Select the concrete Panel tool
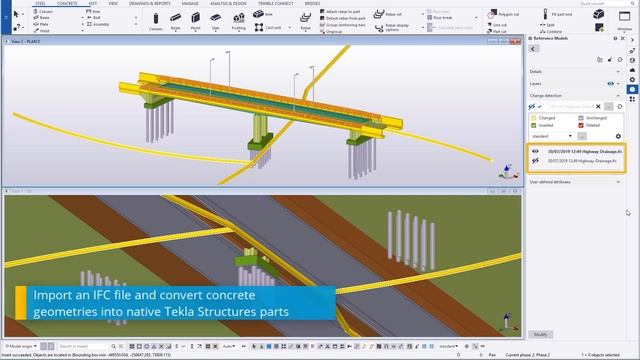 [x=196, y=22]
